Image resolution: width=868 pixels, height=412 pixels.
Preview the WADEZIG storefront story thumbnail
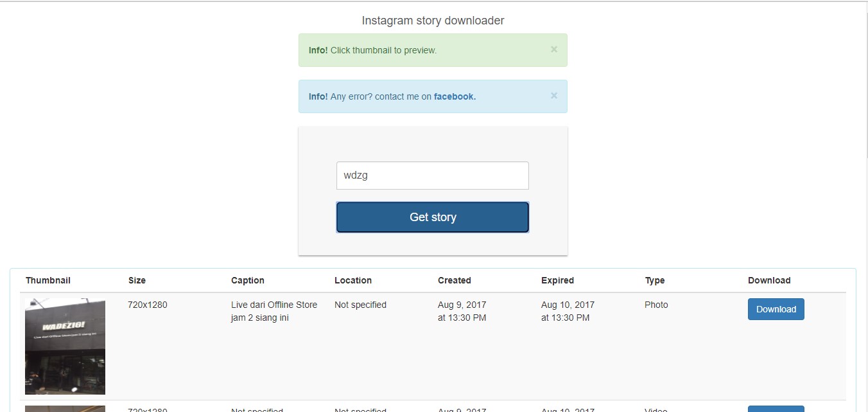(65, 346)
